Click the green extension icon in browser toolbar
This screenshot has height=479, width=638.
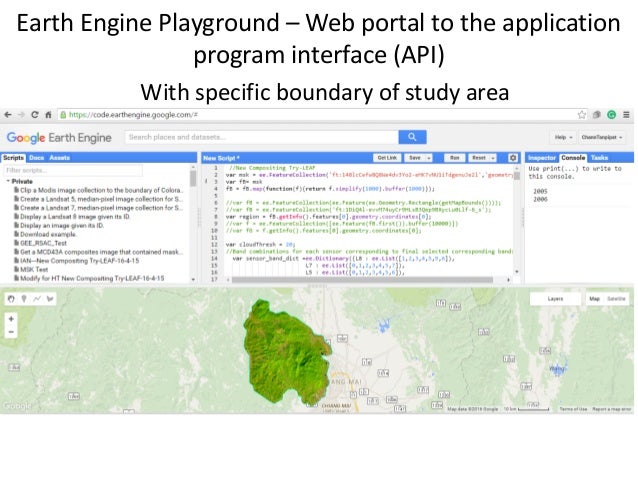coord(611,115)
